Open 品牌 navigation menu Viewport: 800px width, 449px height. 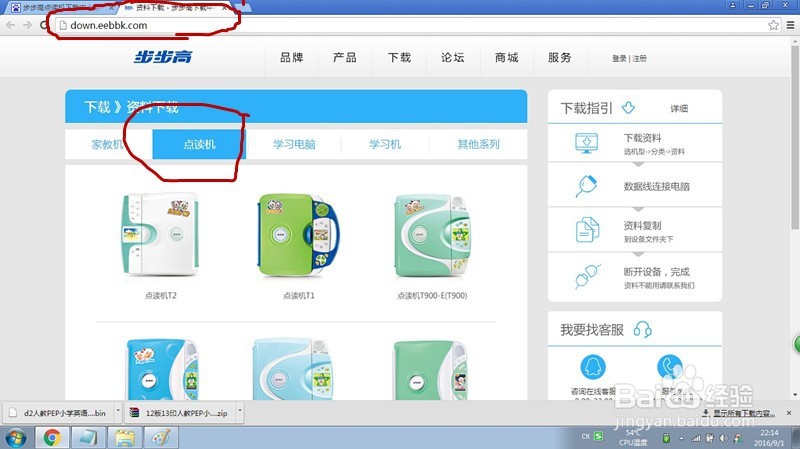pos(292,58)
